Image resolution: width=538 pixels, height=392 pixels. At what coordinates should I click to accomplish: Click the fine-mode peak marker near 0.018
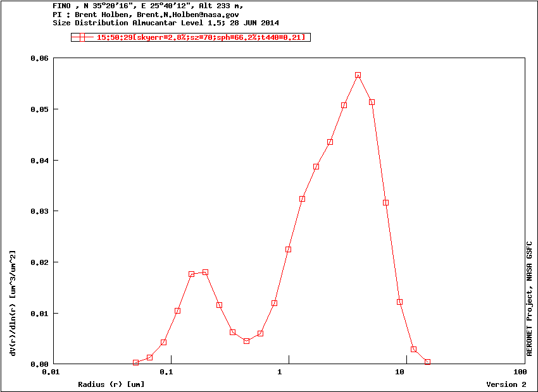click(x=205, y=273)
